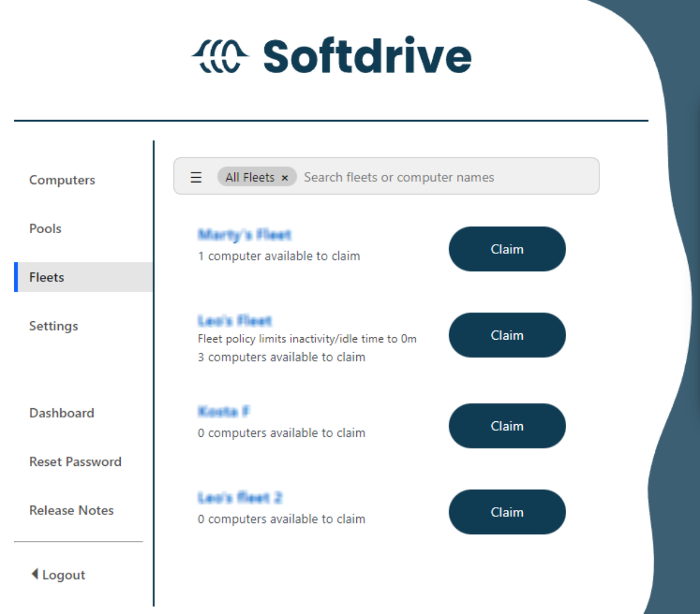The image size is (700, 614).
Task: Open the Dashboard page
Action: click(62, 413)
